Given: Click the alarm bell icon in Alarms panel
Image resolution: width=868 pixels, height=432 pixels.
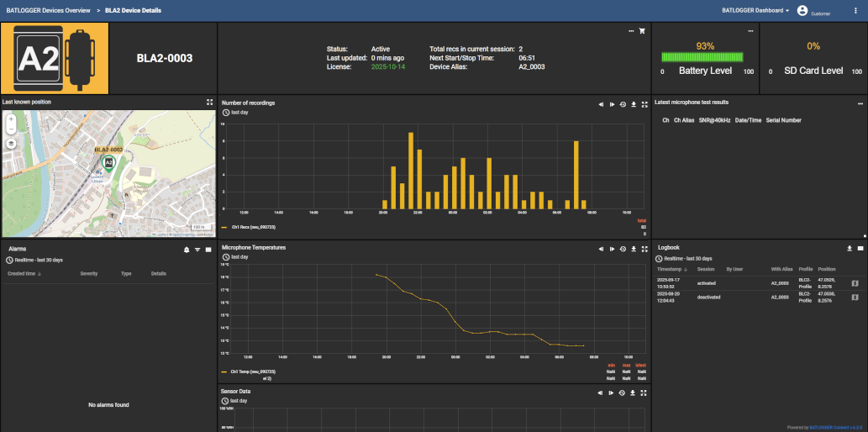Looking at the screenshot, I should [187, 250].
